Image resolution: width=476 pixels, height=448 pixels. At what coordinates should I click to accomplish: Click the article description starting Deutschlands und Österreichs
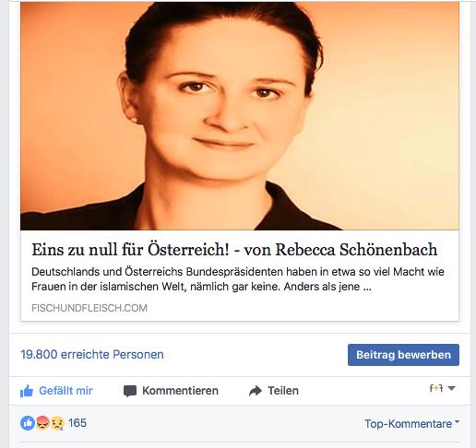coord(238,279)
